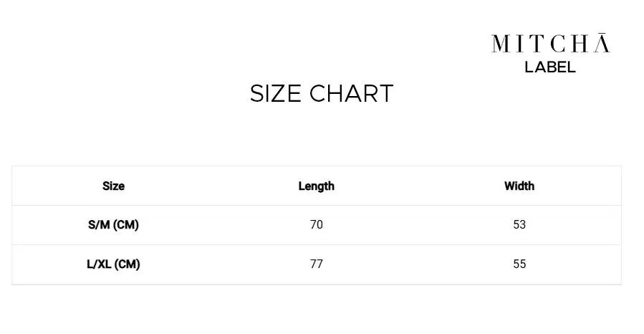Click the L/XL length value 77
This screenshot has width=644, height=334.
point(316,264)
